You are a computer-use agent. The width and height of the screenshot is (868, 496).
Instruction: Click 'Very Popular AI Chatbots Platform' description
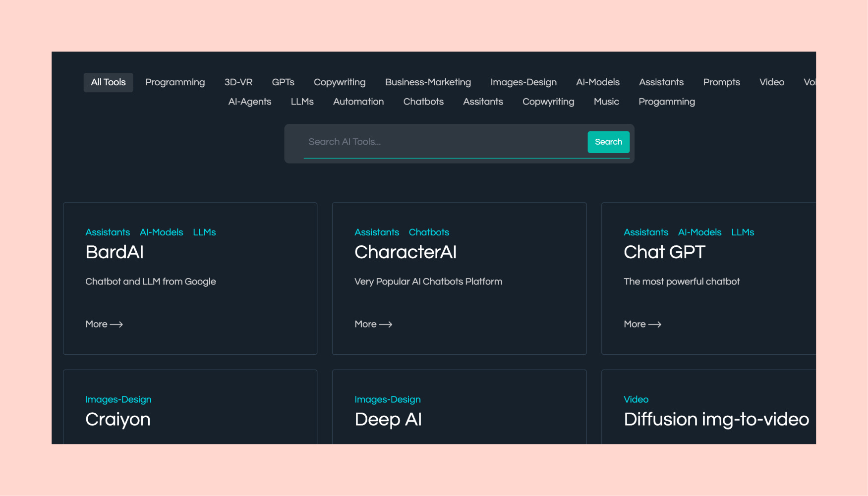tap(428, 281)
